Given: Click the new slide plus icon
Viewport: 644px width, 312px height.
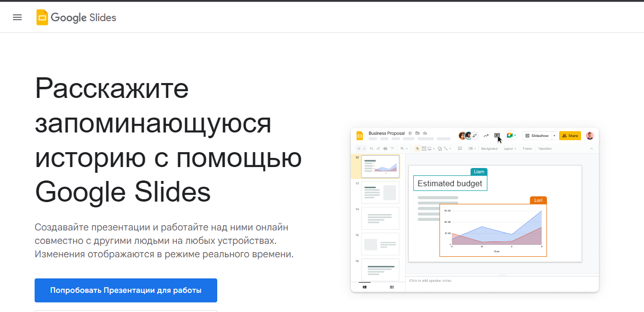Looking at the screenshot, I should 359,149.
